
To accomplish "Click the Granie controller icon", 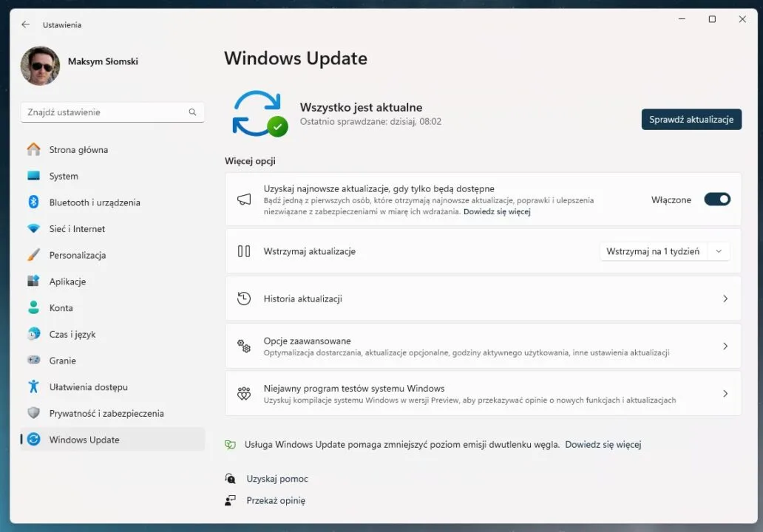I will tap(33, 361).
